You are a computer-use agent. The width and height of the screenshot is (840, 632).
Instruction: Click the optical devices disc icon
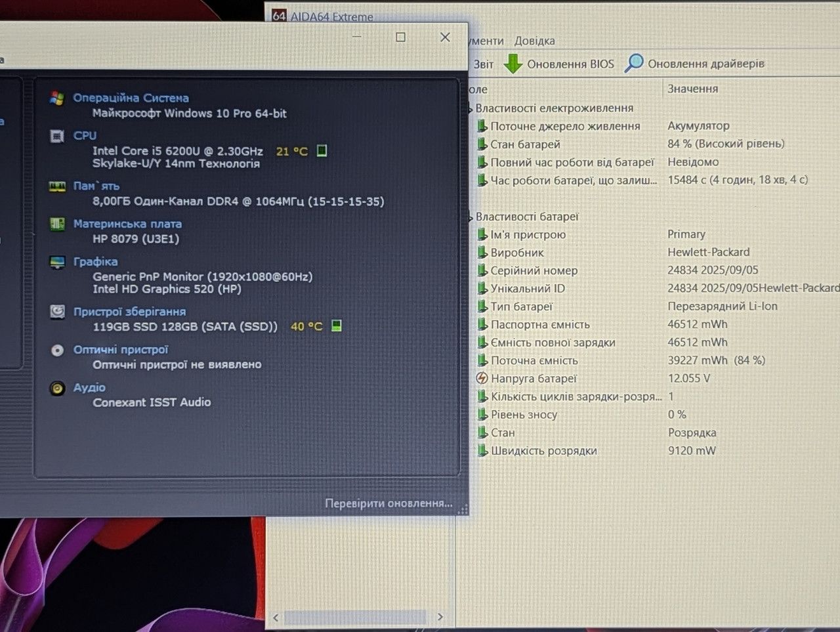tap(57, 350)
